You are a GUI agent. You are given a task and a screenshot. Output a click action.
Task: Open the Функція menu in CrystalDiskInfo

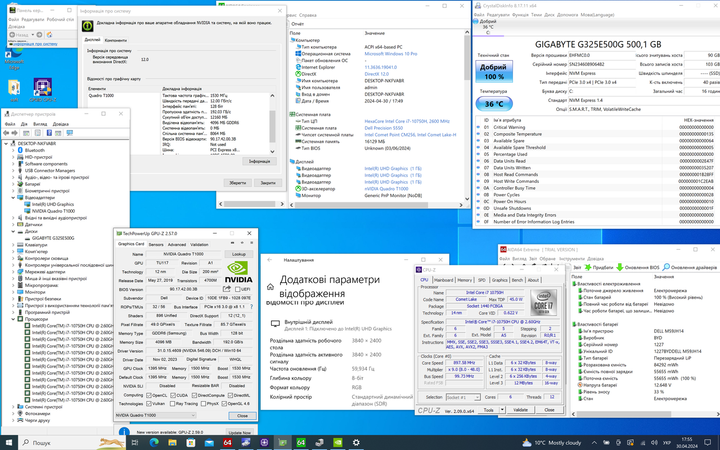[x=520, y=15]
